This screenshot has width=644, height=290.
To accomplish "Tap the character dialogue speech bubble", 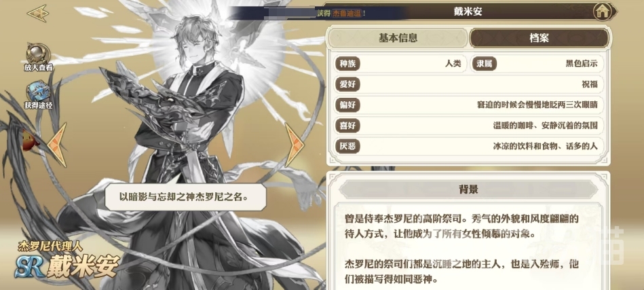I will [186, 197].
